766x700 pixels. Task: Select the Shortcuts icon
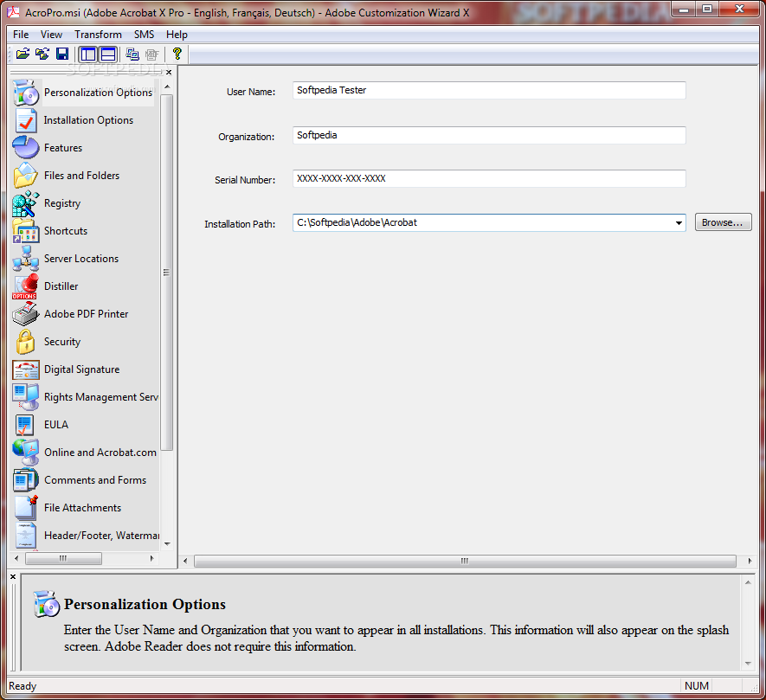pos(26,230)
